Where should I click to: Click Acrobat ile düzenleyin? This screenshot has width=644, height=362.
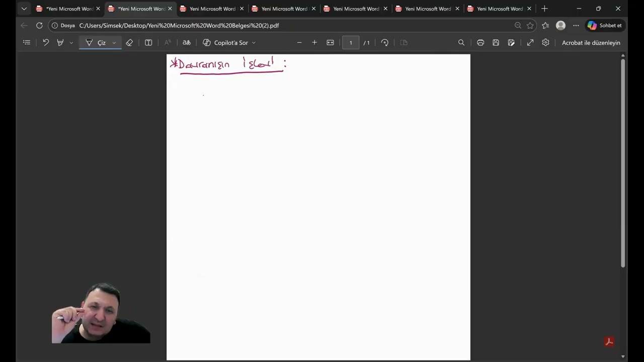pyautogui.click(x=591, y=43)
